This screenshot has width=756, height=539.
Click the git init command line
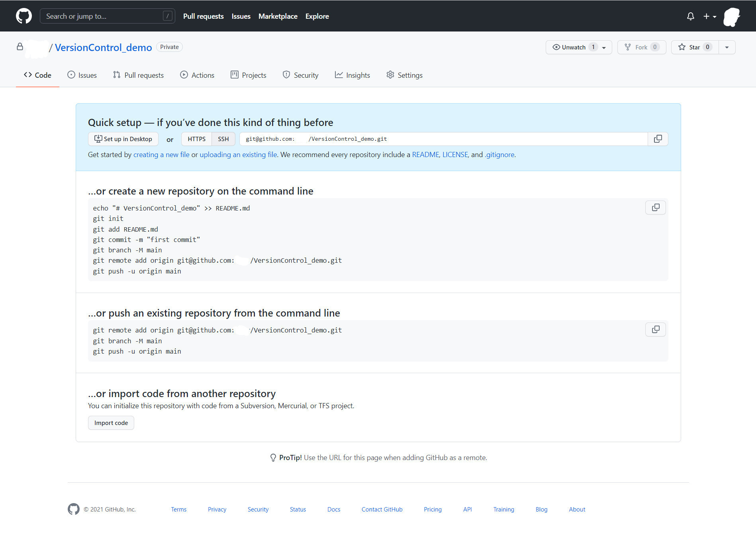coord(108,218)
